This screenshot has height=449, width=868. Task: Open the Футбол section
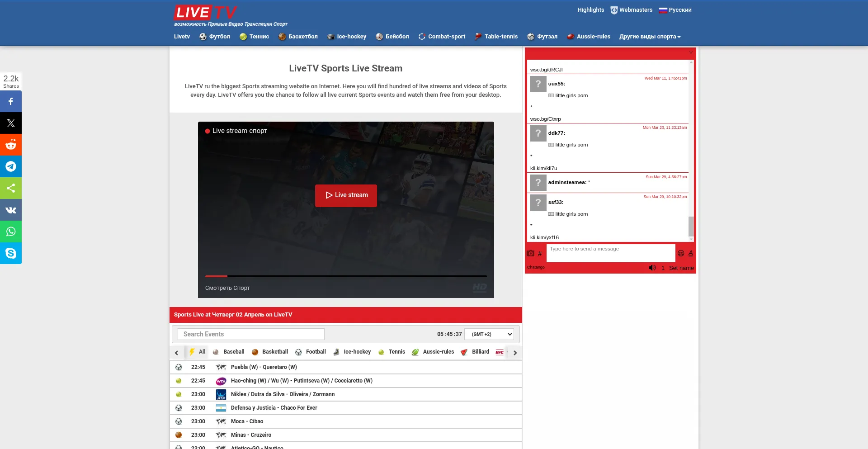pos(215,37)
